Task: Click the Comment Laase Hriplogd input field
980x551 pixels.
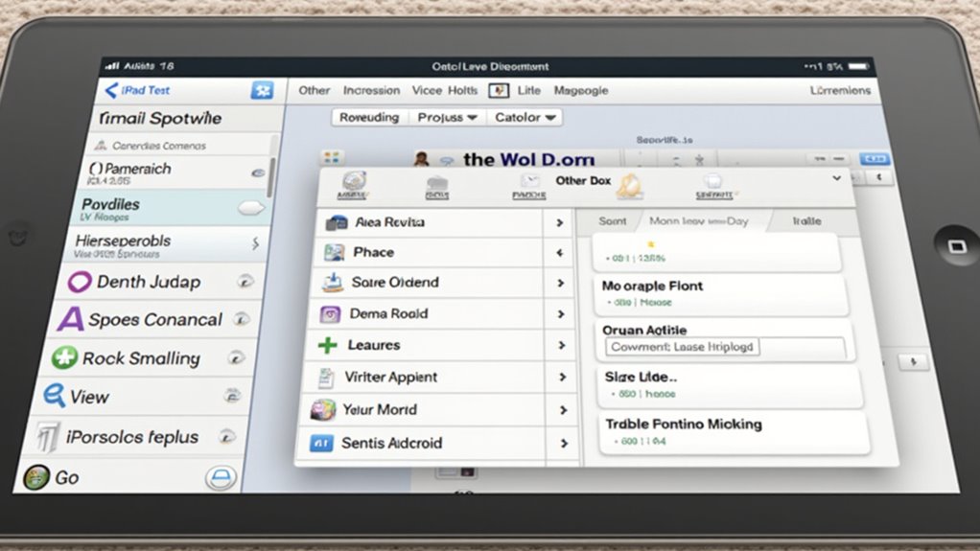Action: point(724,348)
